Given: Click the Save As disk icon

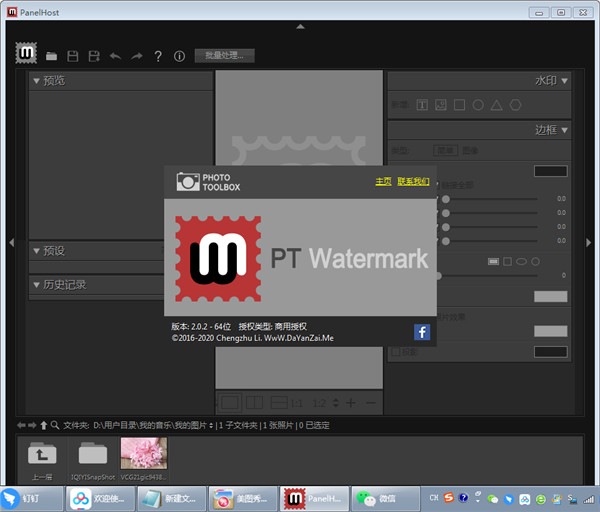Looking at the screenshot, I should 94,56.
